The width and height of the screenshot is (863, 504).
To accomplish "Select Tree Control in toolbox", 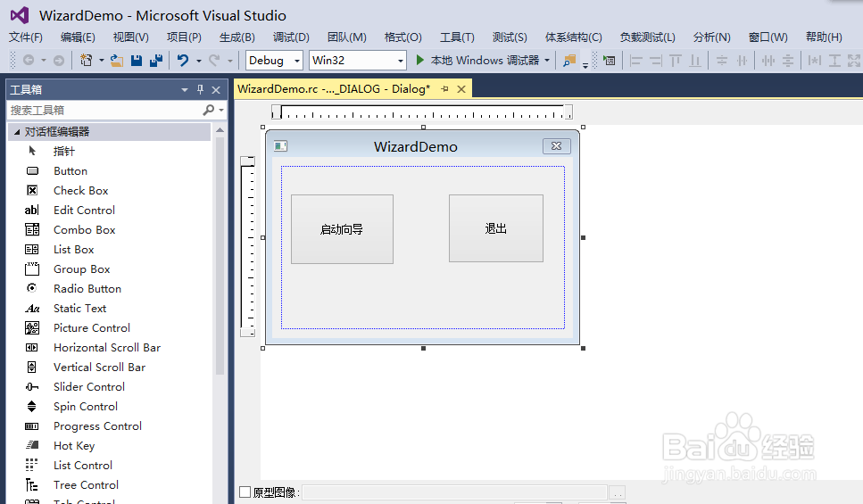I will [109, 484].
